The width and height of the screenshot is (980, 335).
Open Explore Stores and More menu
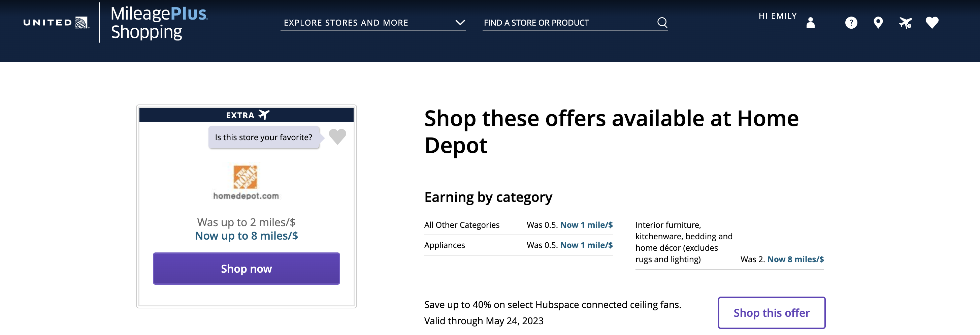point(346,23)
